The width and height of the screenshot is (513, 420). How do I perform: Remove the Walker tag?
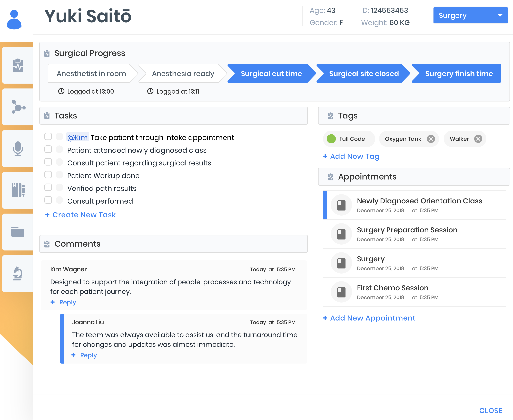[478, 139]
